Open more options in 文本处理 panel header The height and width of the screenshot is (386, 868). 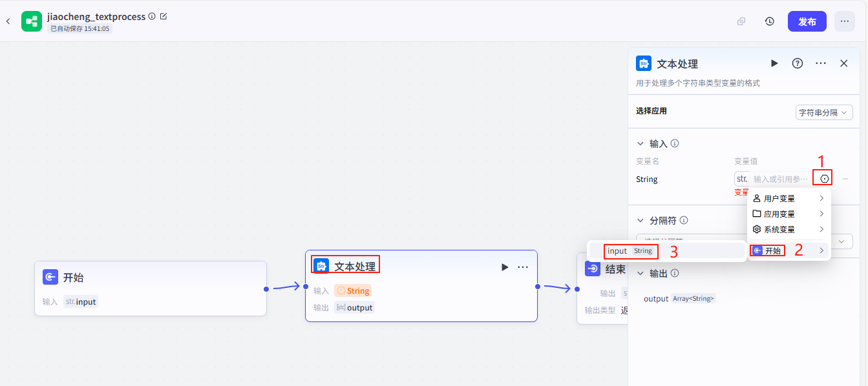click(821, 63)
